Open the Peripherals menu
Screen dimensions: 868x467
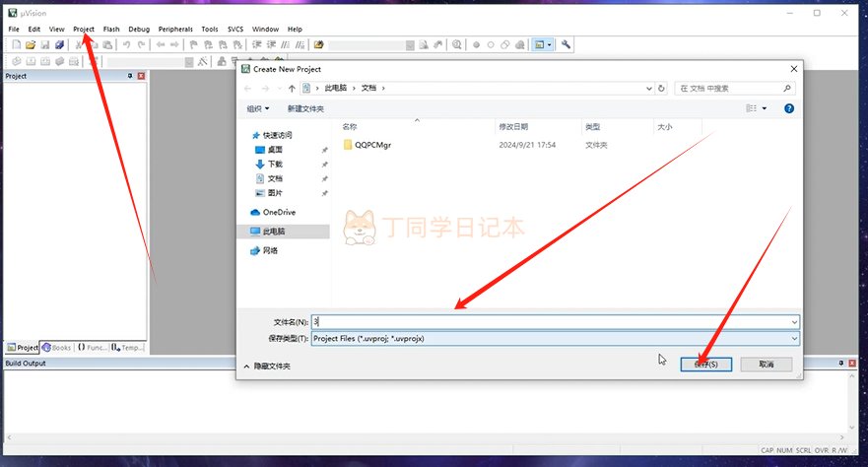175,30
